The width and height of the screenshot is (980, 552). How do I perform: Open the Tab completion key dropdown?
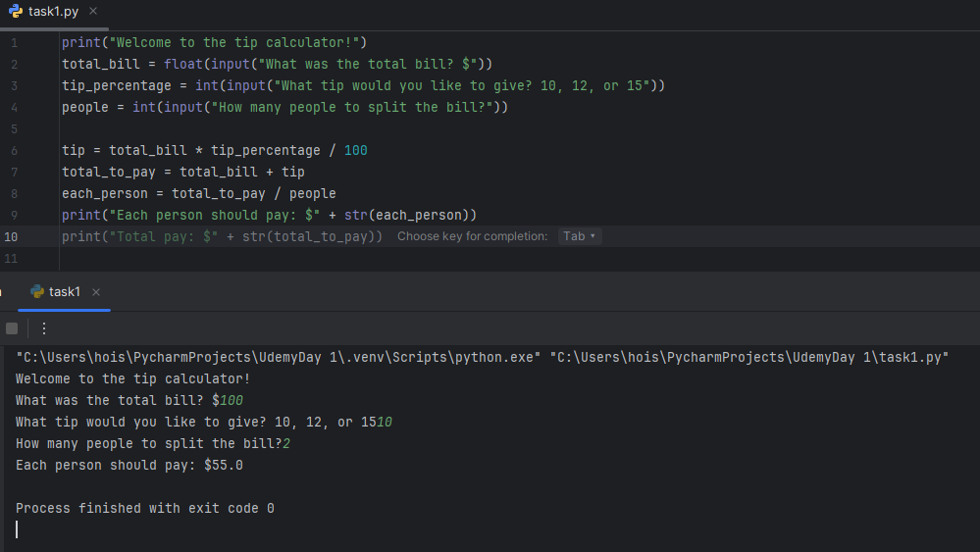pyautogui.click(x=579, y=236)
